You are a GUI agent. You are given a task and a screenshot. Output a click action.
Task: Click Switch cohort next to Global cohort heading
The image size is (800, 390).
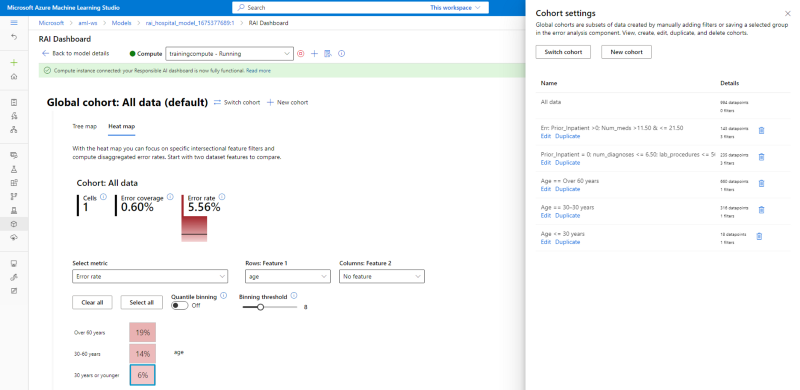click(x=237, y=102)
